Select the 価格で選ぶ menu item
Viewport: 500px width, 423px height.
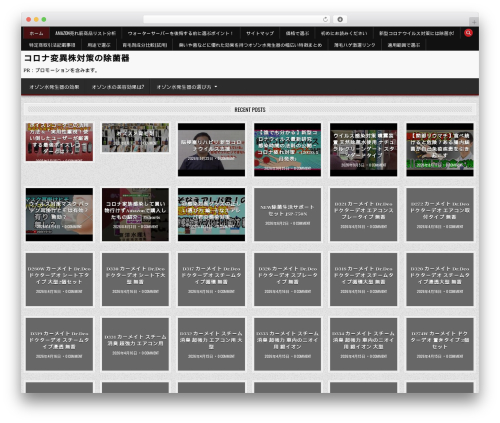[x=297, y=33]
